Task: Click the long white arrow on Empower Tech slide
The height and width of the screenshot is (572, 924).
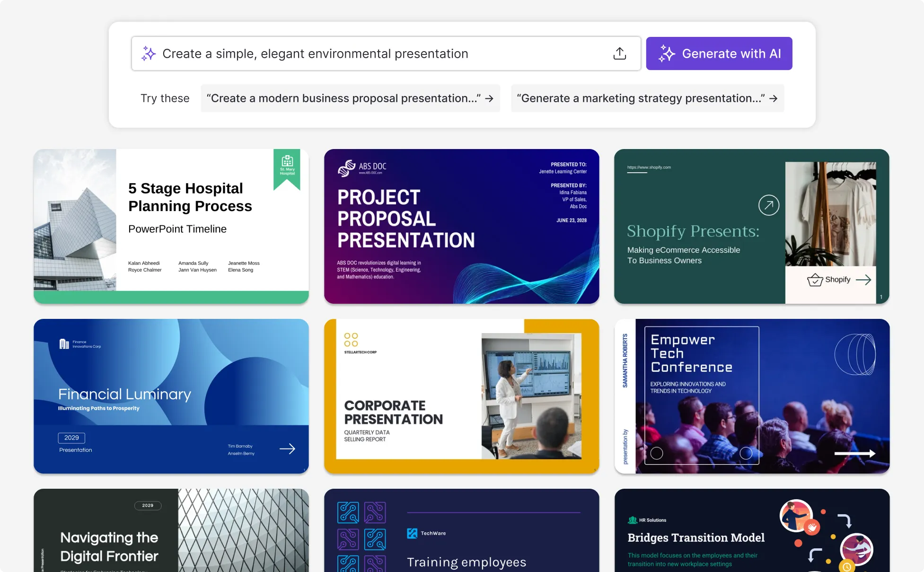Action: (855, 453)
